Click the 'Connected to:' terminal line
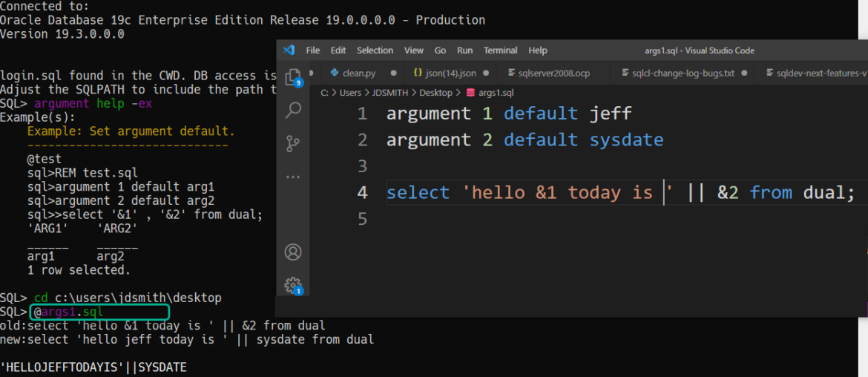The width and height of the screenshot is (868, 377). pos(45,7)
